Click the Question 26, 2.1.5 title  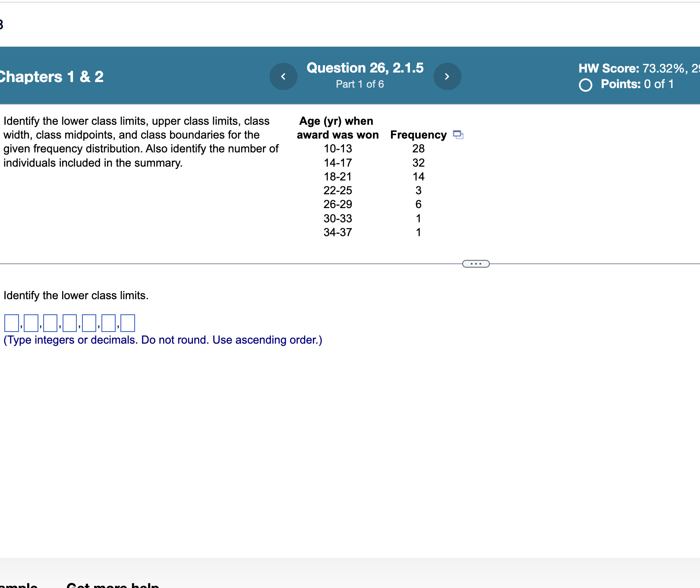click(x=365, y=68)
